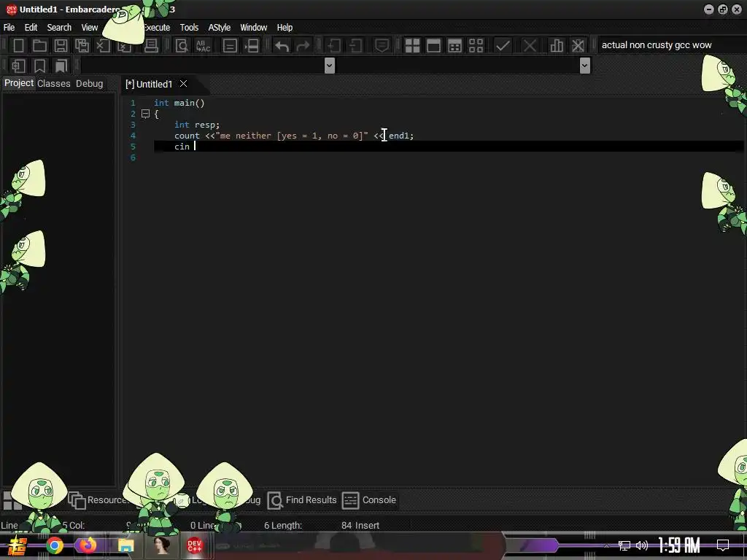Screen dimensions: 747x560
Task: Undo the last edit
Action: click(x=282, y=46)
